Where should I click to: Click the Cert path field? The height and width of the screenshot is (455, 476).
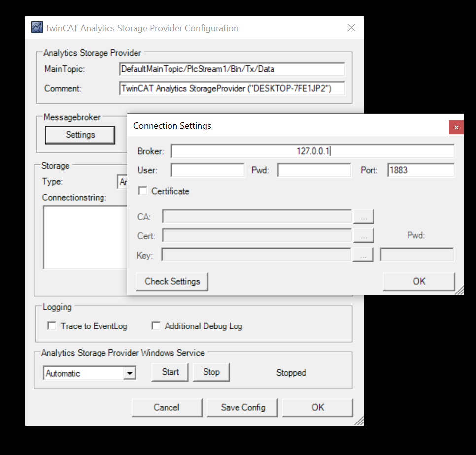pos(257,236)
